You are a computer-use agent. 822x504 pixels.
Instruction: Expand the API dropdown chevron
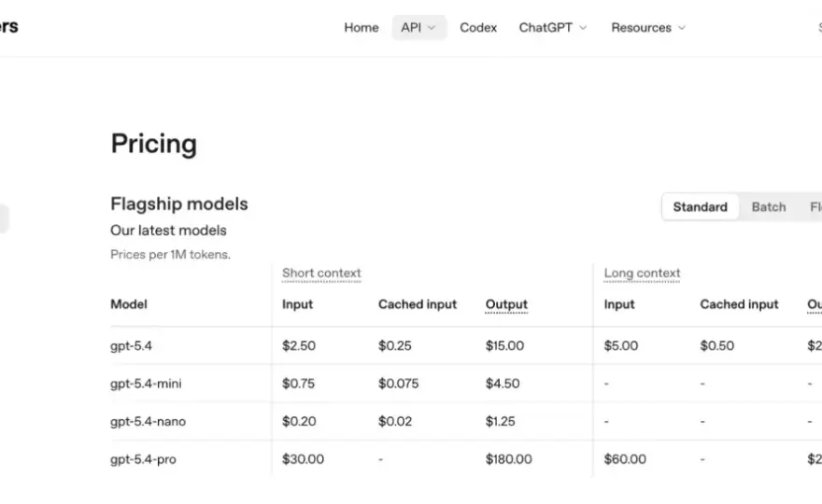point(432,28)
